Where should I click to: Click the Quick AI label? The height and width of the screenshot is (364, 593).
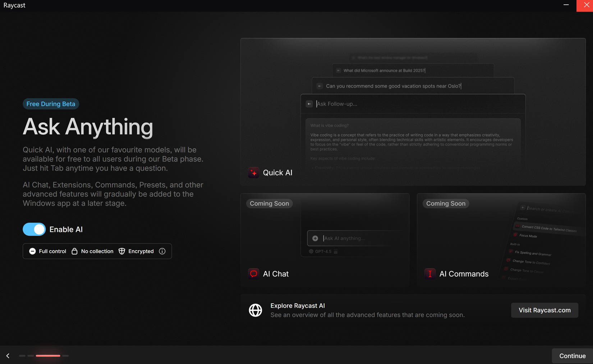(277, 173)
